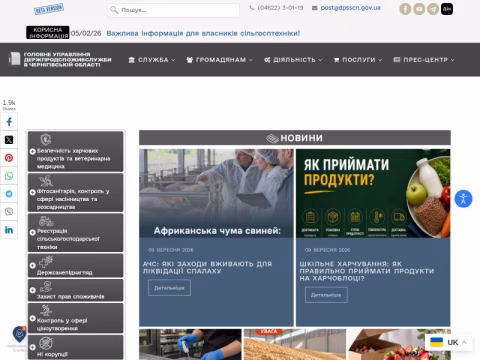Share the page via Facebook sidebar icon
480x360 pixels.
(9, 122)
